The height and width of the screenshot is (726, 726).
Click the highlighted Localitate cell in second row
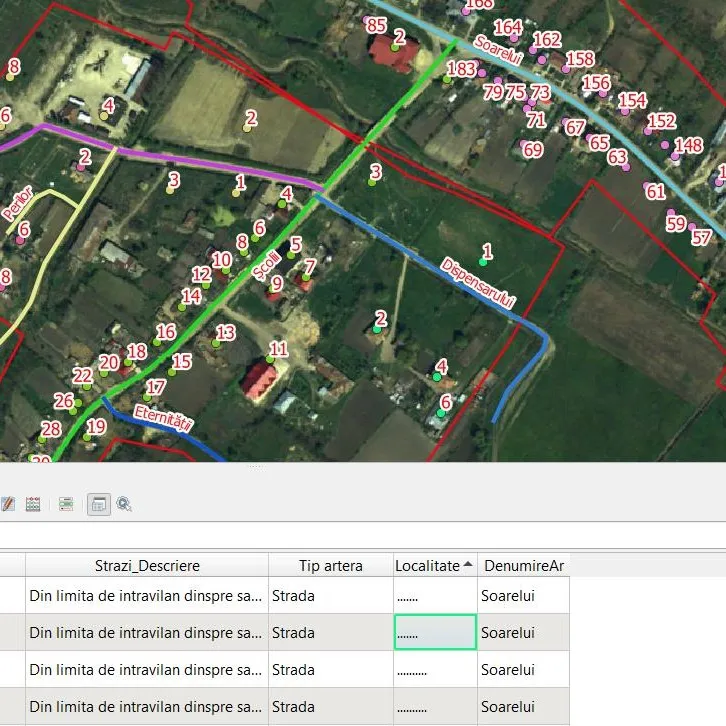435,633
